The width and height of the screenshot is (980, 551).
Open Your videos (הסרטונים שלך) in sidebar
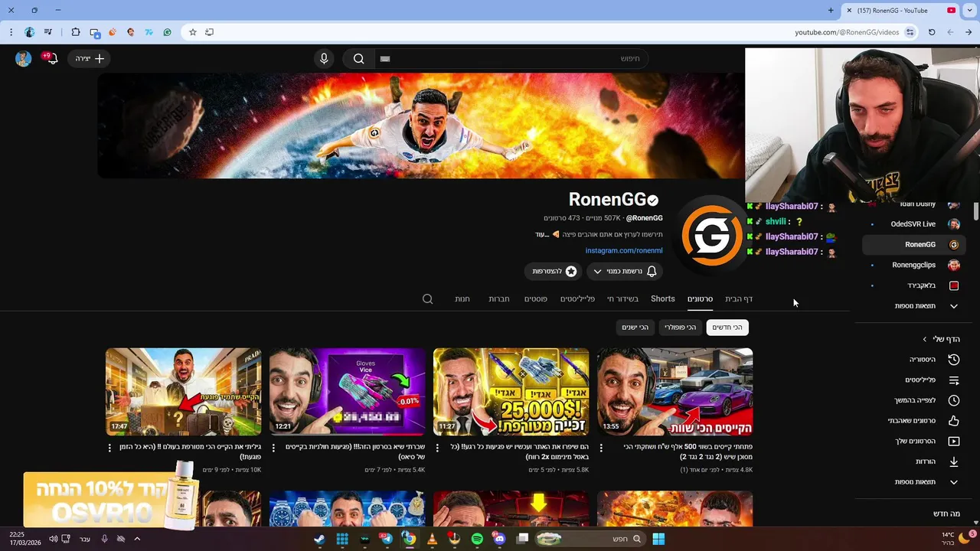[913, 442]
